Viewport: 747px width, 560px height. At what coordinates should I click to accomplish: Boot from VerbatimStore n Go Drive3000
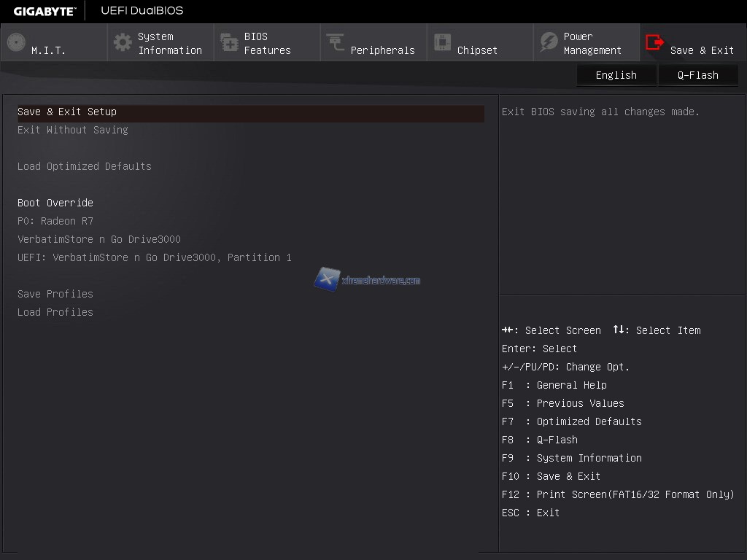click(99, 239)
